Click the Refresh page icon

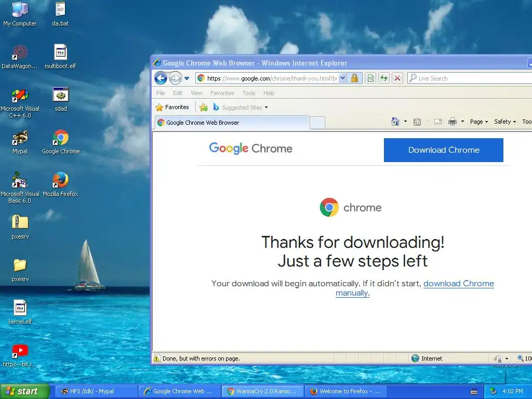point(384,78)
